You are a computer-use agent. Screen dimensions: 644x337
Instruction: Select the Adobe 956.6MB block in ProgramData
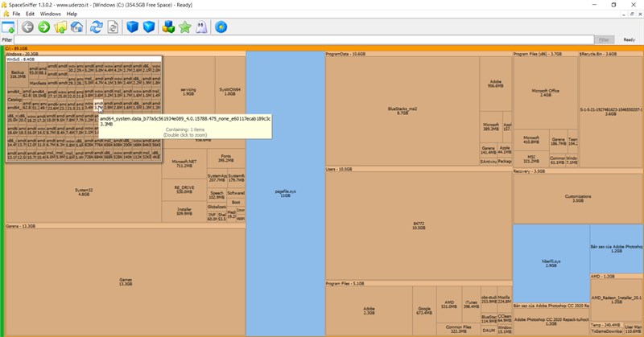(495, 84)
